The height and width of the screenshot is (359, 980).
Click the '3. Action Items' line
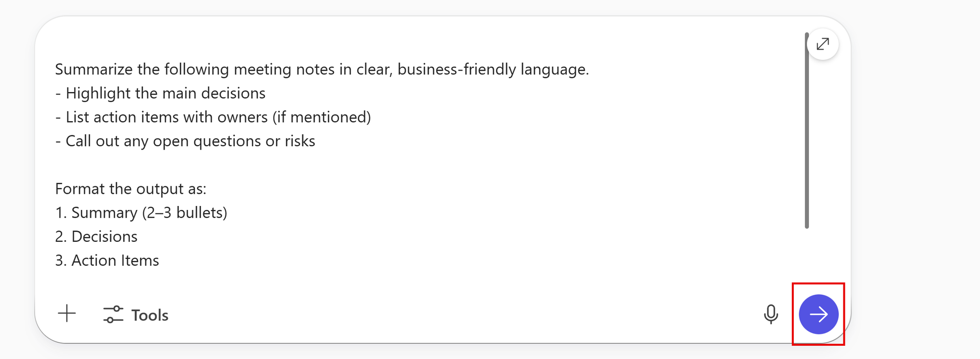coord(107,260)
